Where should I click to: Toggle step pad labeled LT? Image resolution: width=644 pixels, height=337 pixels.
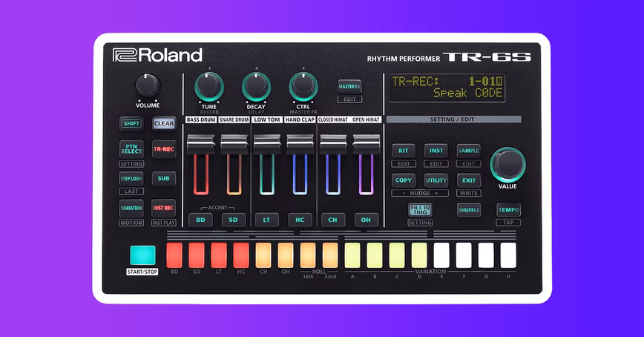click(218, 255)
